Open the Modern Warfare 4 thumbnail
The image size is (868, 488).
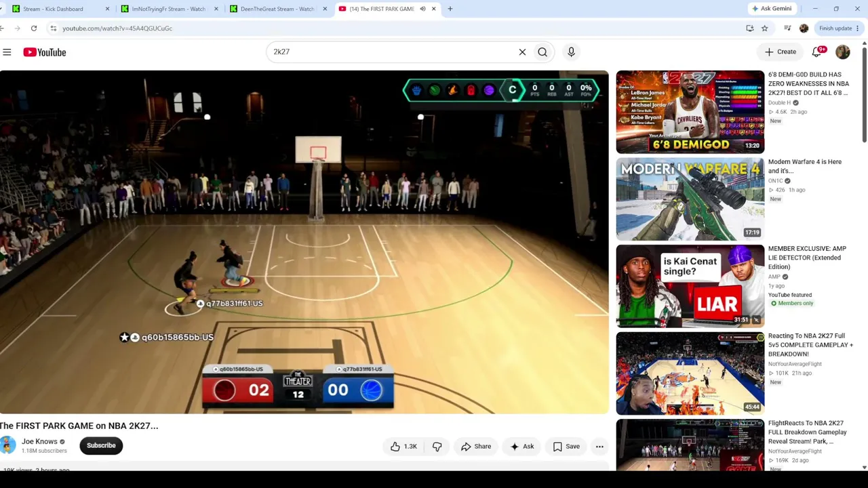(690, 199)
